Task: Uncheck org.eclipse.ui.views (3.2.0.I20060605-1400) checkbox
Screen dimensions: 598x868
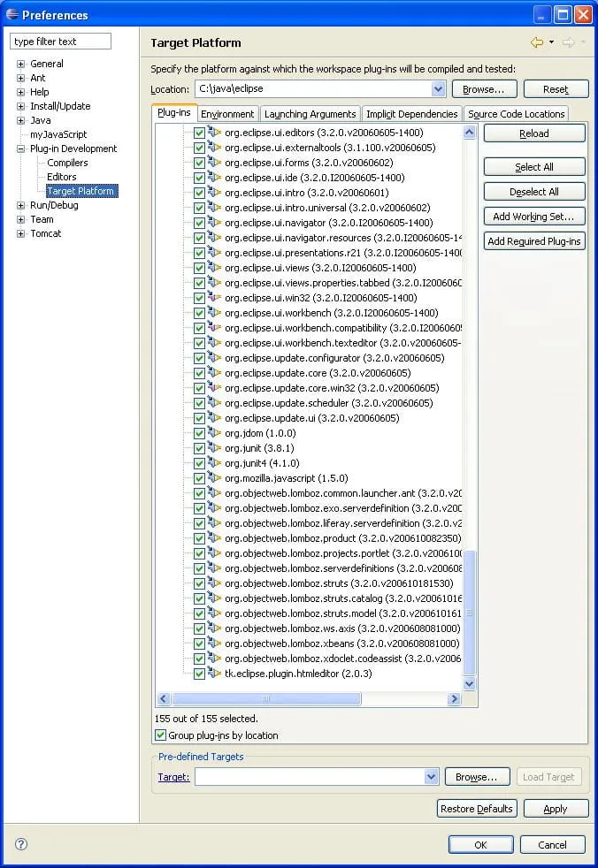Action: pos(200,268)
